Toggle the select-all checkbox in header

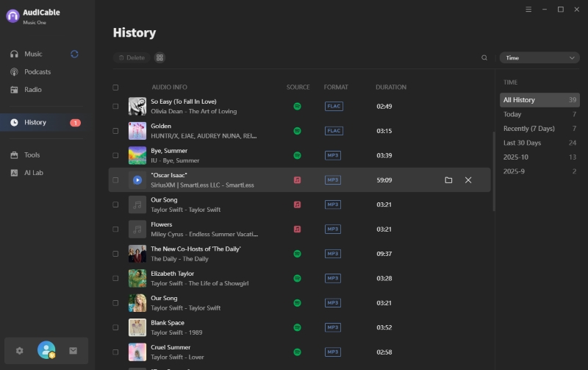pyautogui.click(x=115, y=88)
